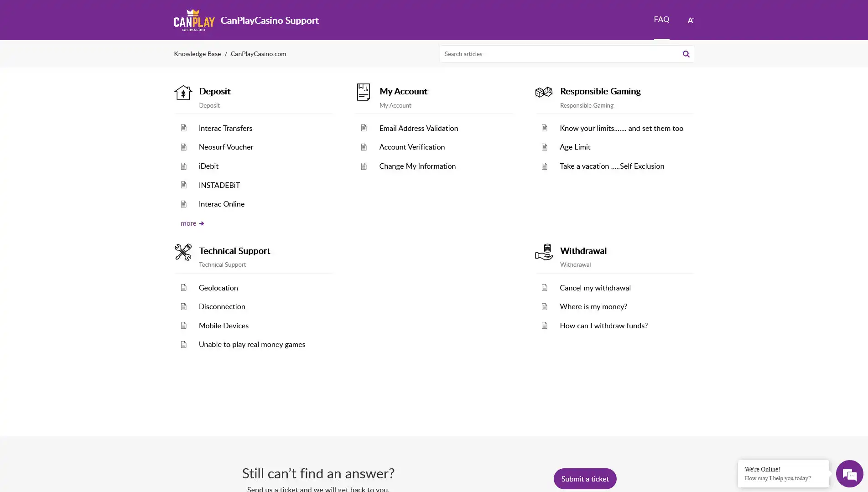Screen dimensions: 868x492
Task: Open the Withdrawal category heading
Action: pos(583,251)
